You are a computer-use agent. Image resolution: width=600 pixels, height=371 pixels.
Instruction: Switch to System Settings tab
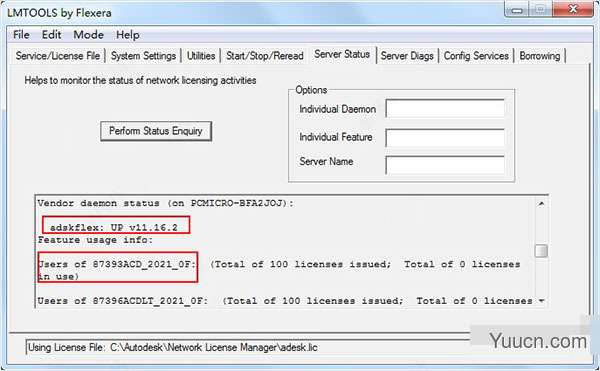coord(143,56)
